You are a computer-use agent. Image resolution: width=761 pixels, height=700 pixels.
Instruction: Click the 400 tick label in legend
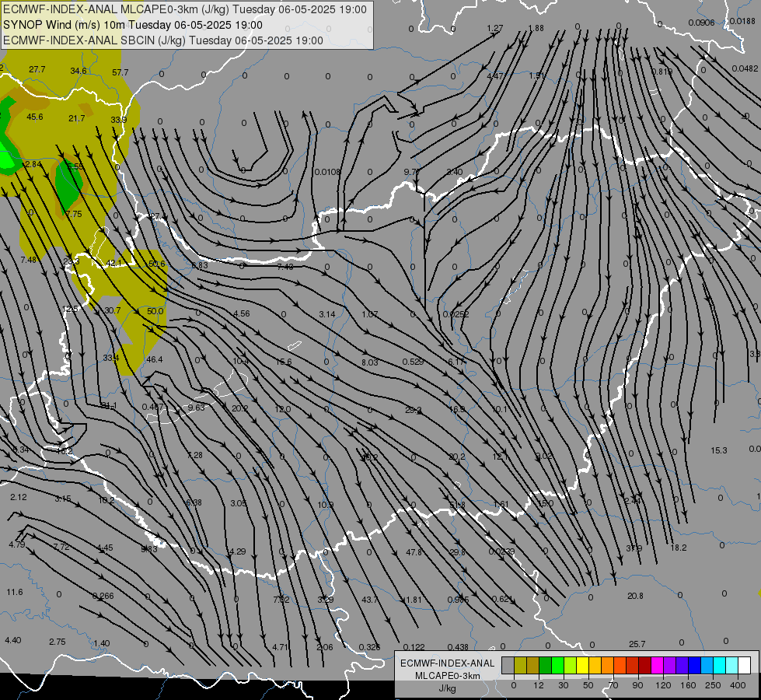(738, 685)
